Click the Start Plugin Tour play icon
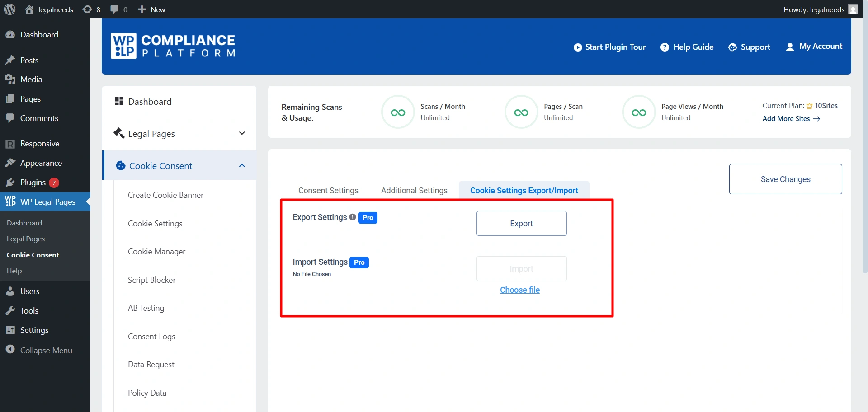 (x=577, y=47)
